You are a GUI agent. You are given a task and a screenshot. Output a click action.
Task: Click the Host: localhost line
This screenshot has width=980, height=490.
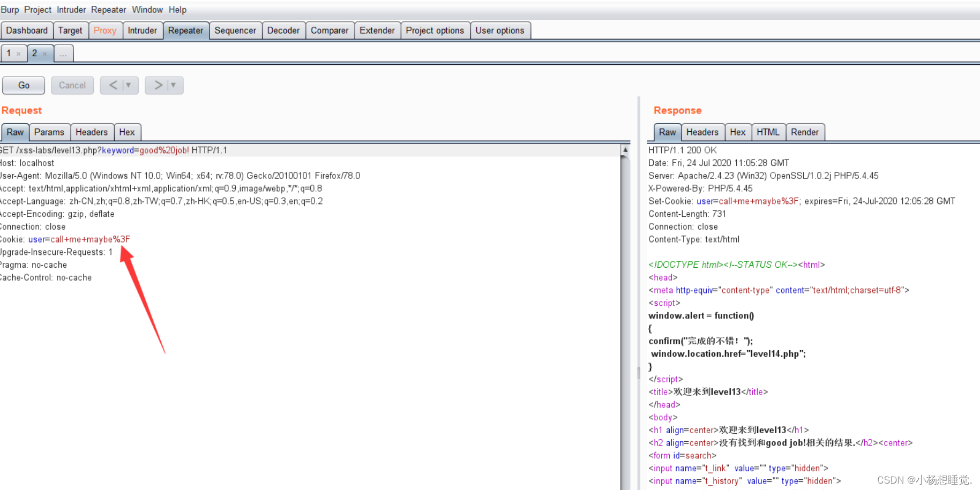point(27,163)
